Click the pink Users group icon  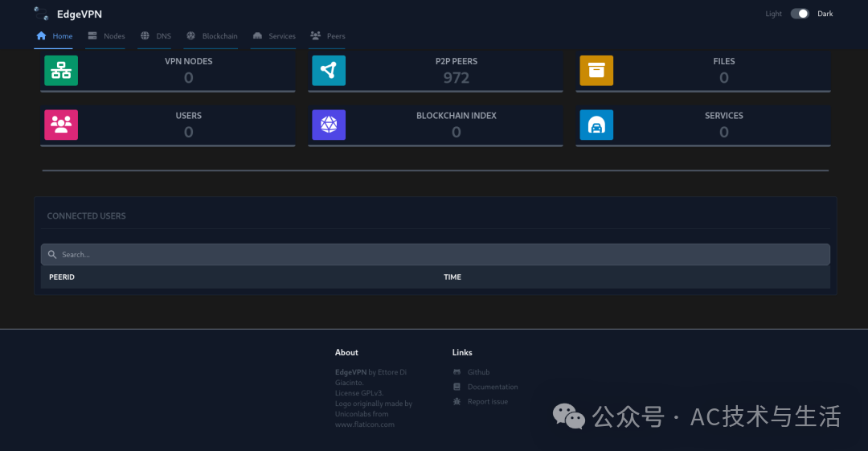tap(61, 125)
